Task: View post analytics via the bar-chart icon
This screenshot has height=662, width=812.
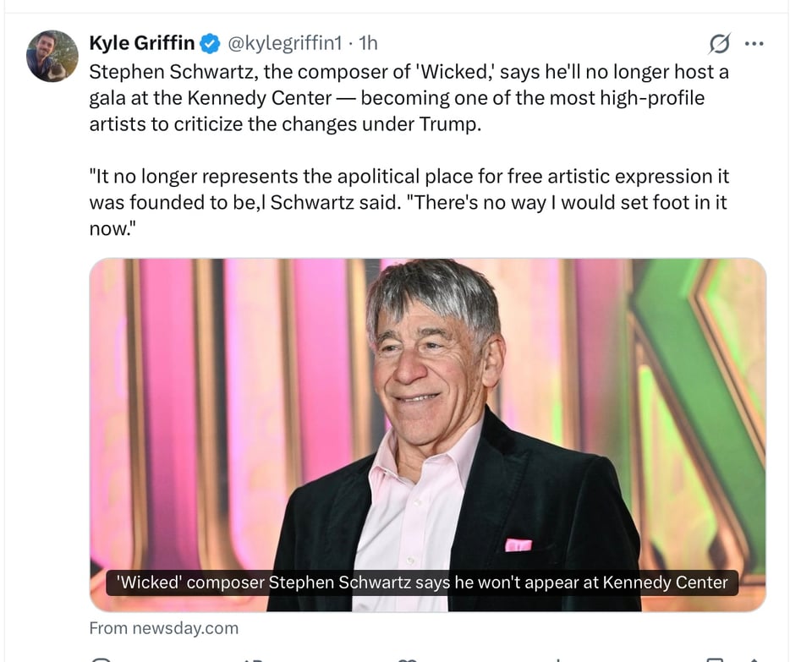Action: point(558,658)
